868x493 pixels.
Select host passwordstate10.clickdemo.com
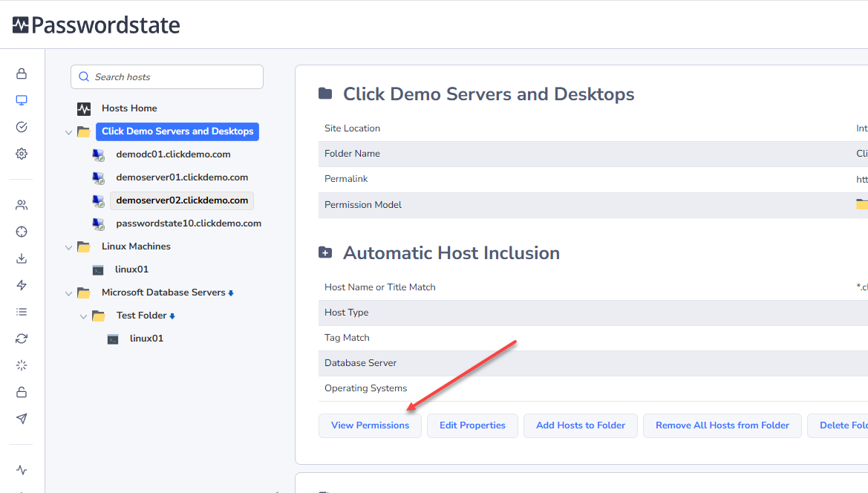tap(189, 223)
